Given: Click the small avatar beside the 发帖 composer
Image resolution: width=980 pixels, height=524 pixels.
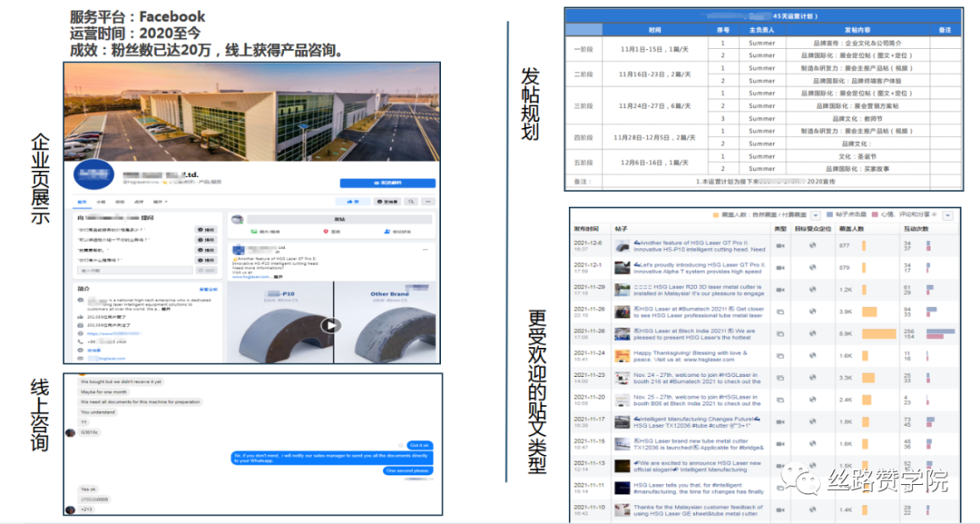Looking at the screenshot, I should (x=237, y=220).
